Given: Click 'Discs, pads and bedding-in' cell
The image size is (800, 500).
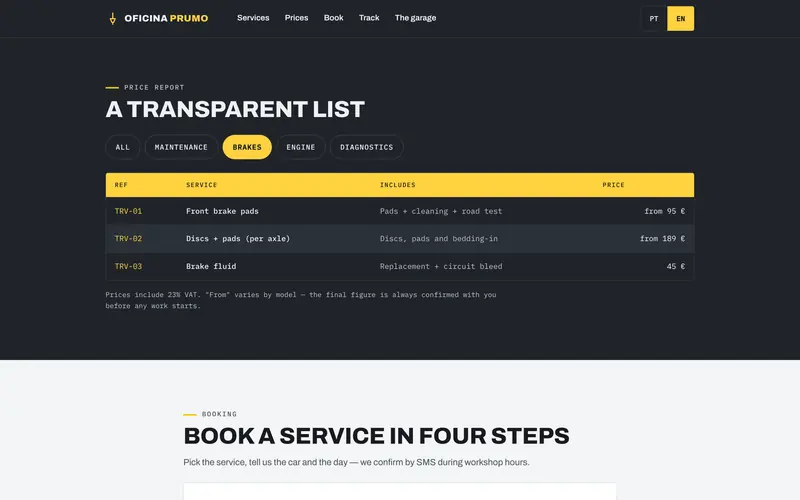Looking at the screenshot, I should click(x=439, y=239).
